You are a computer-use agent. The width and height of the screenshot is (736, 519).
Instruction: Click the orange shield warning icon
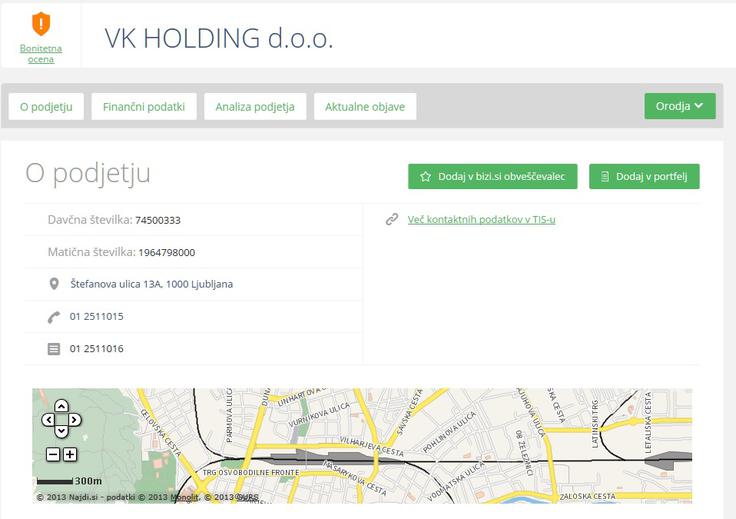pos(41,23)
